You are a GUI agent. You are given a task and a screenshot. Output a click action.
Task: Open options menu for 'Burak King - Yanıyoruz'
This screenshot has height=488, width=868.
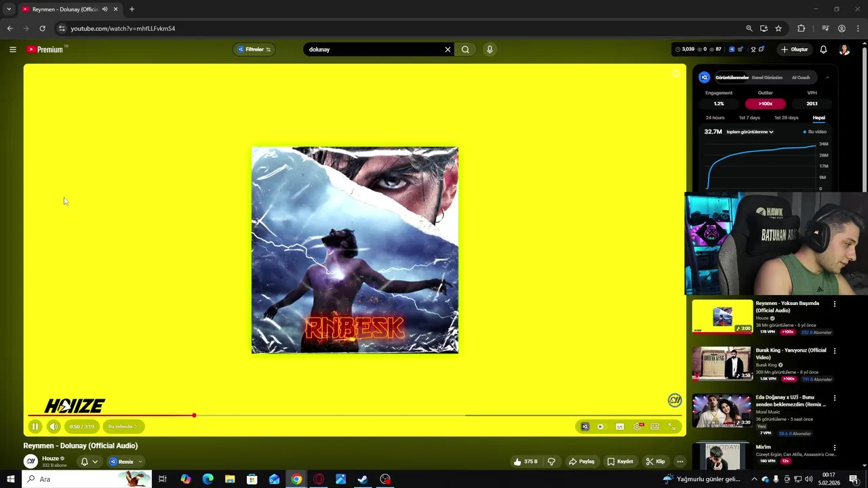(835, 351)
